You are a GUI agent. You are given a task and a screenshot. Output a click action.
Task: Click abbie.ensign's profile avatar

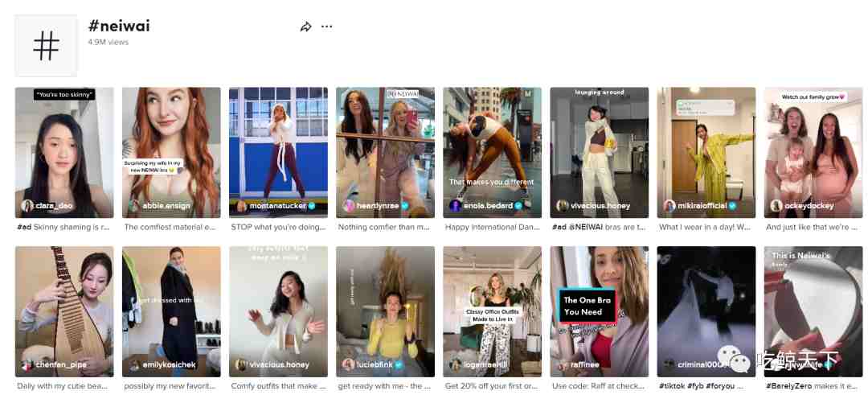134,206
